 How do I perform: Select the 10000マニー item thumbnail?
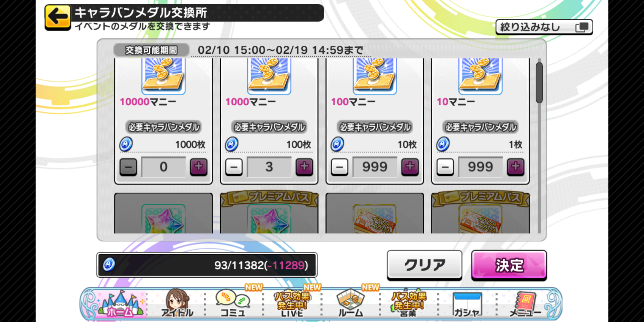click(x=163, y=76)
